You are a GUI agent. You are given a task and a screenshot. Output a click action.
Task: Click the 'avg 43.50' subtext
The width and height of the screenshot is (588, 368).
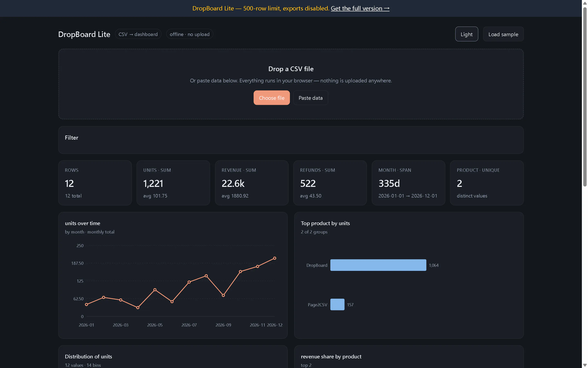click(311, 196)
